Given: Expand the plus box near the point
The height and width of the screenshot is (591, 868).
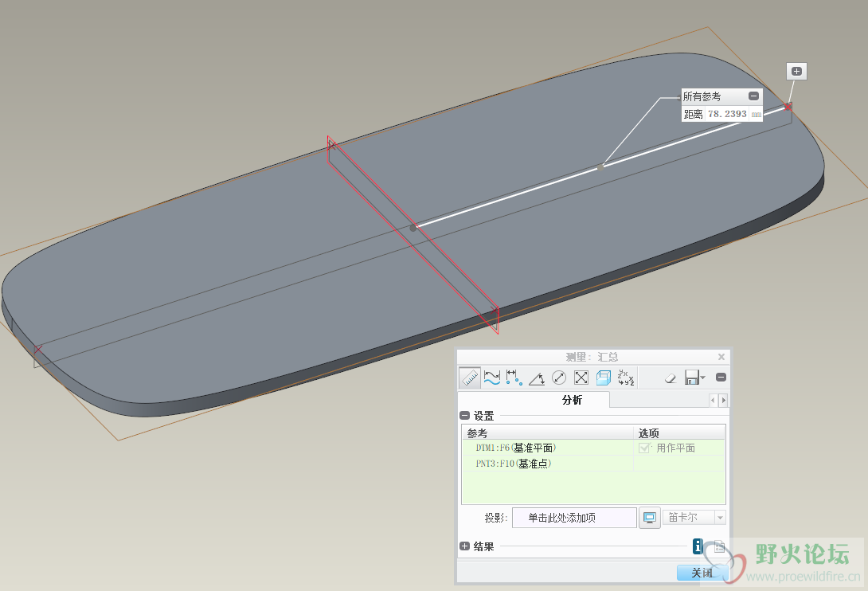Looking at the screenshot, I should click(796, 71).
